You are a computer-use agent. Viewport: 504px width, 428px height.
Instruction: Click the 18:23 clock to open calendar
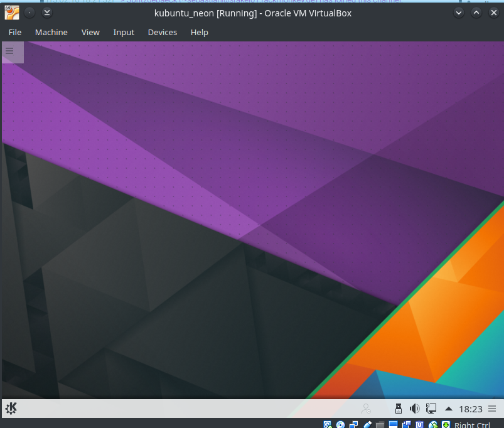pos(471,409)
